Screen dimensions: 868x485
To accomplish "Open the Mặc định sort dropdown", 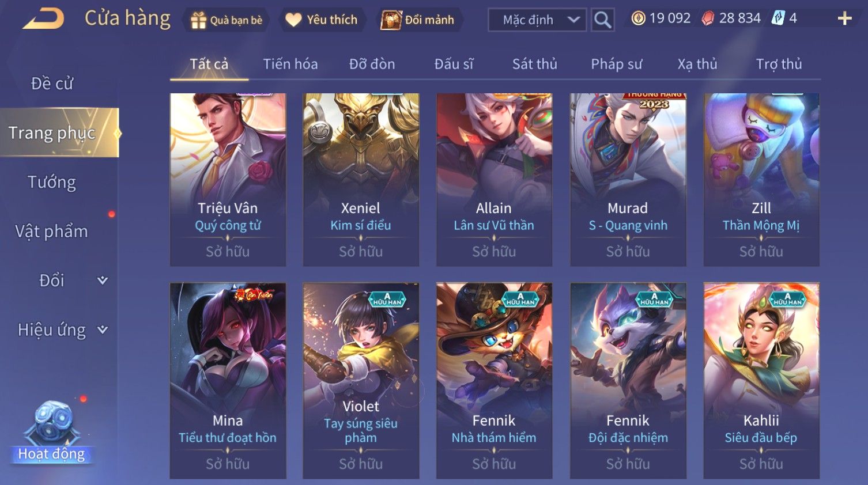I will coord(537,20).
